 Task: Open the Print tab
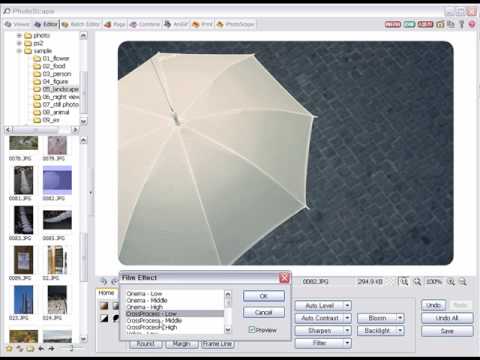point(202,24)
